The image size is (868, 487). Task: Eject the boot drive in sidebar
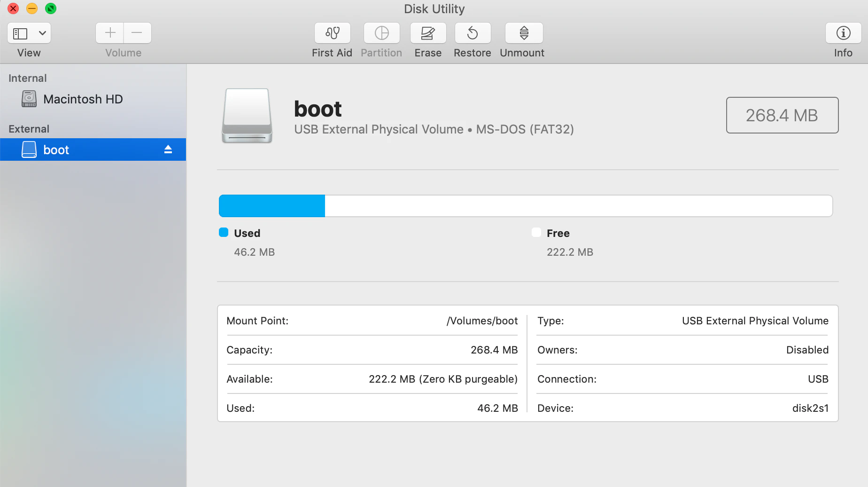(x=168, y=149)
